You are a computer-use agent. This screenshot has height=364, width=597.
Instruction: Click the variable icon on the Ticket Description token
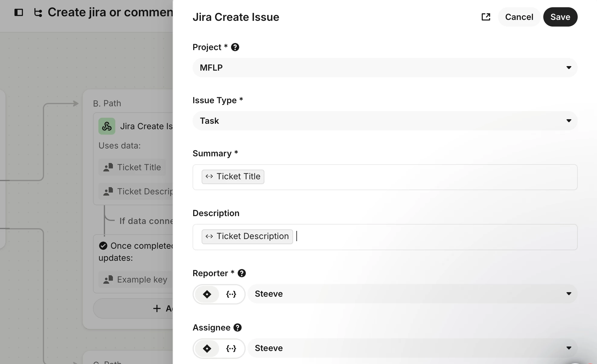[209, 236]
